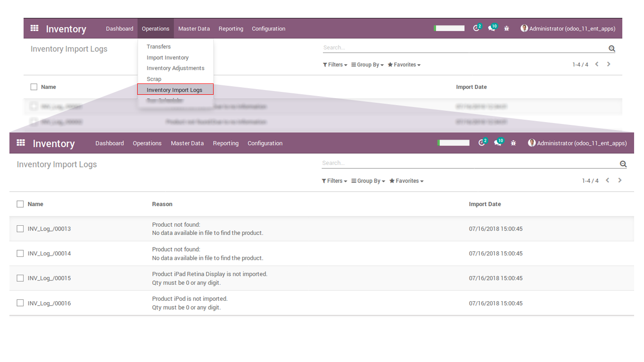The width and height of the screenshot is (644, 362).
Task: Click the search magnifier icon above the log list
Action: coord(623,164)
